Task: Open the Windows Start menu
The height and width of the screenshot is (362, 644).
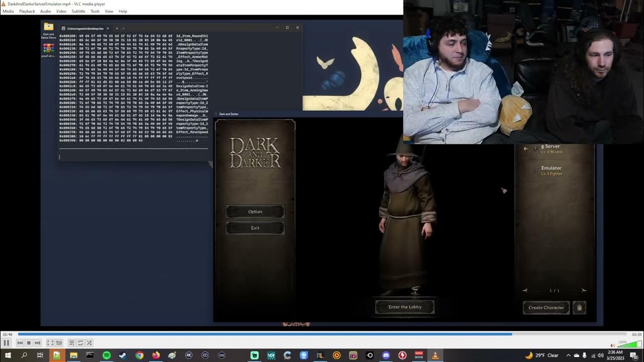Action: pyautogui.click(x=7, y=355)
